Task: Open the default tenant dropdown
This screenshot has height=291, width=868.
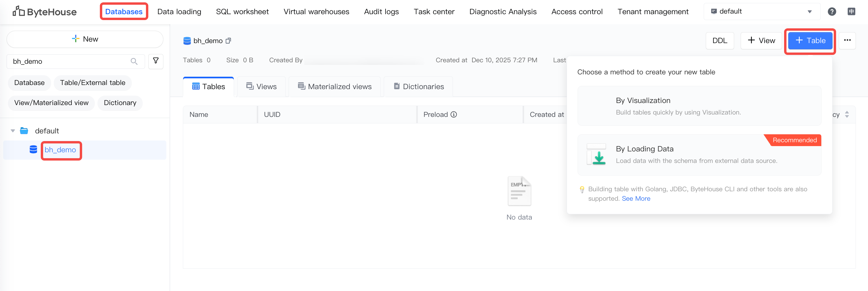Action: 762,12
